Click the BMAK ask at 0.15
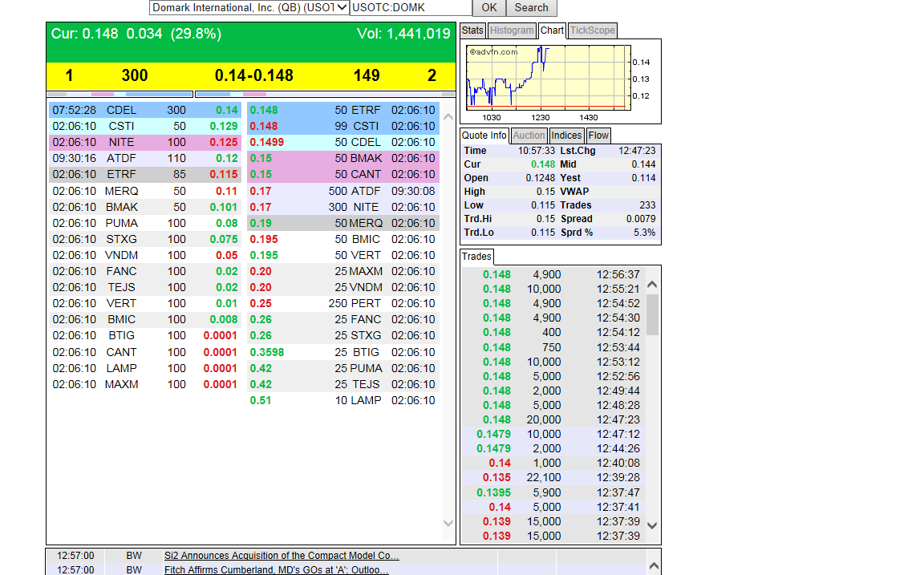This screenshot has height=575, width=924. [343, 159]
